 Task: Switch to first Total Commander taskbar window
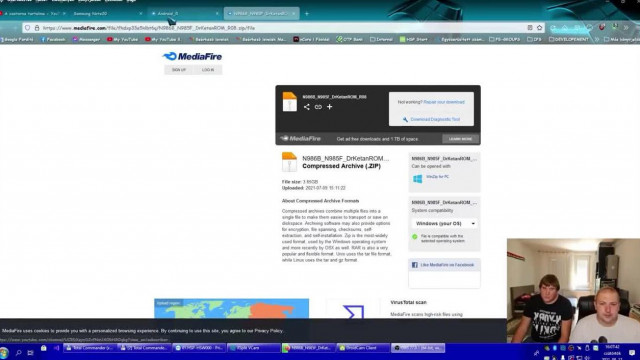coord(89,348)
